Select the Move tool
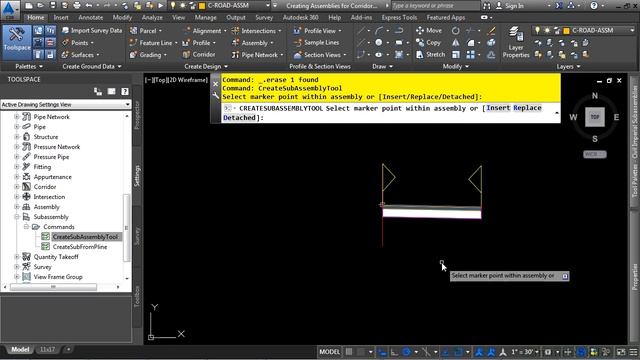Viewport: 640px width, 360px height. coord(429,31)
